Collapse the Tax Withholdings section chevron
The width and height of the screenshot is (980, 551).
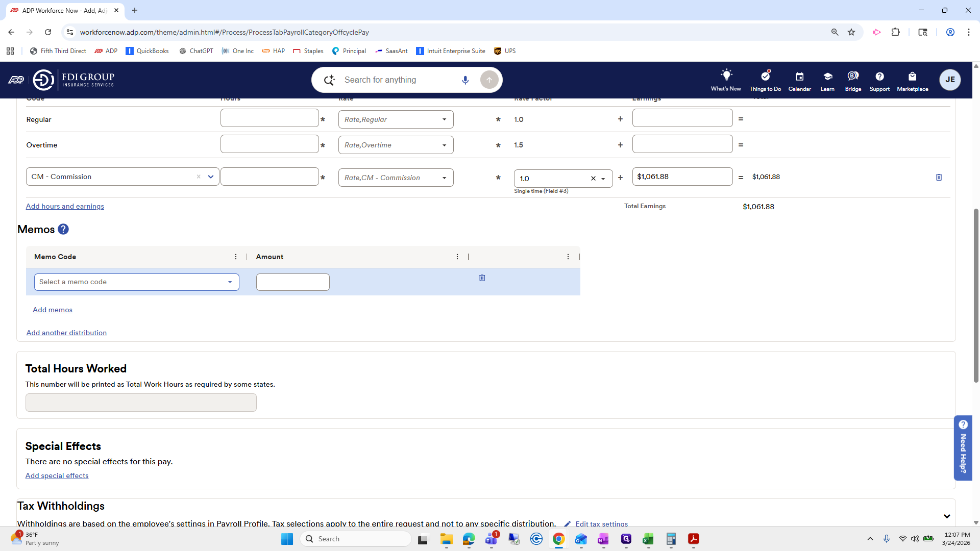point(947,516)
